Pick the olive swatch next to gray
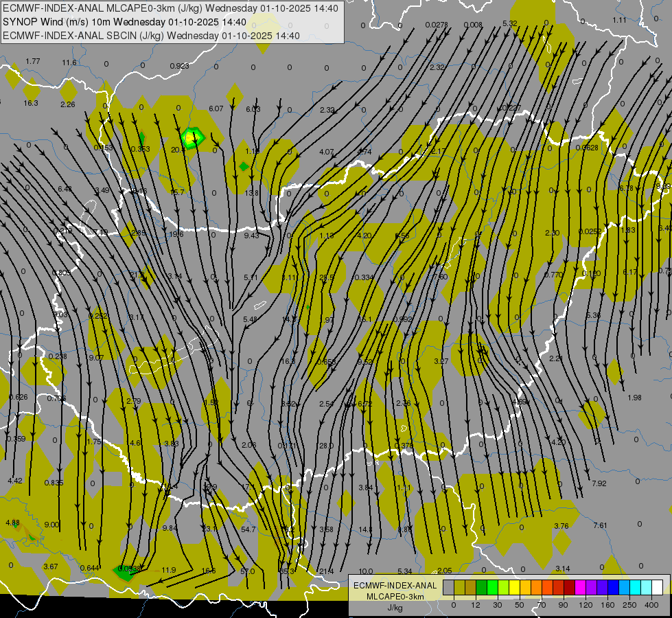672x618 pixels. (459, 587)
